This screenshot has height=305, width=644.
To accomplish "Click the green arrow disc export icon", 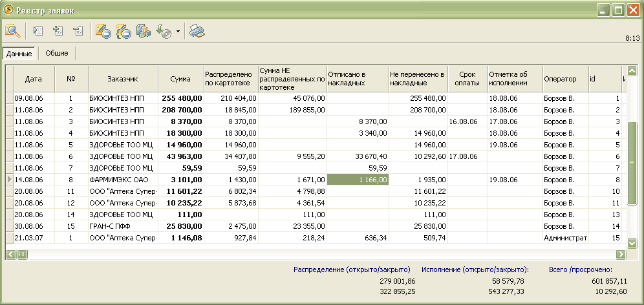I will (163, 31).
